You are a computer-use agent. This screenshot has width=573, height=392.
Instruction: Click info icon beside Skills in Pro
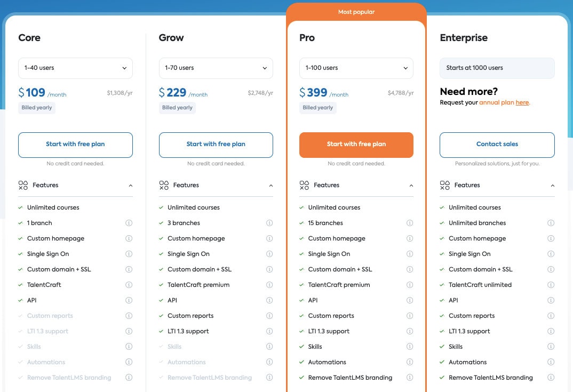(410, 347)
